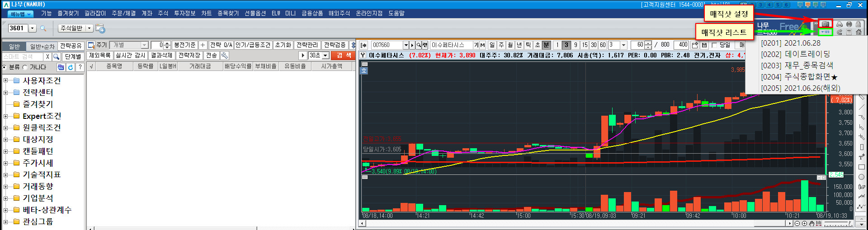Viewport: 868px width, 230px height.
Task: Click the printer icon in top toolbar
Action: [840, 24]
